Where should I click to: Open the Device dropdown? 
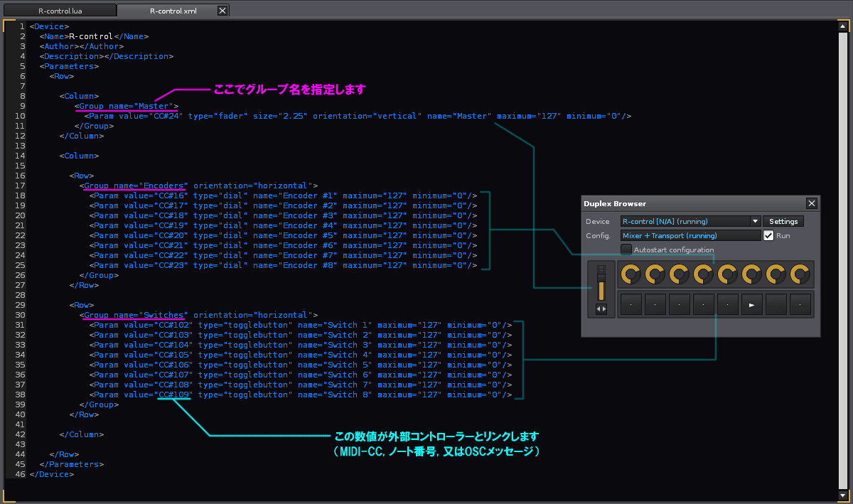coord(755,221)
